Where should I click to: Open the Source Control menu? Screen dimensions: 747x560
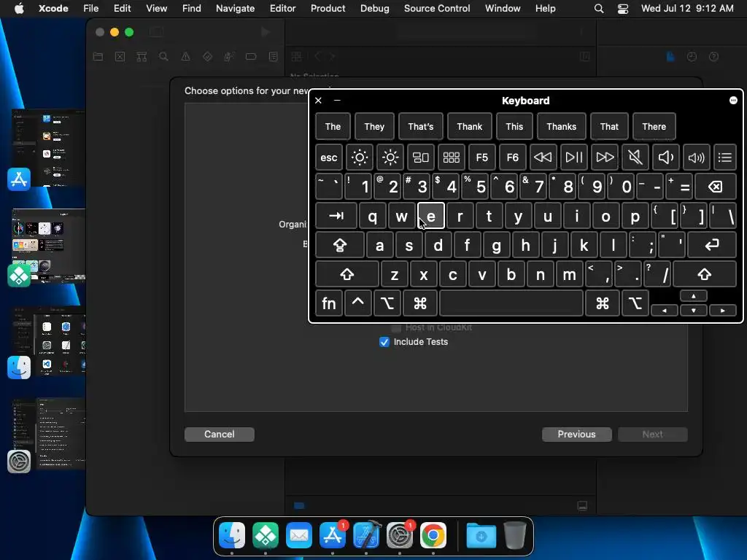pyautogui.click(x=437, y=8)
